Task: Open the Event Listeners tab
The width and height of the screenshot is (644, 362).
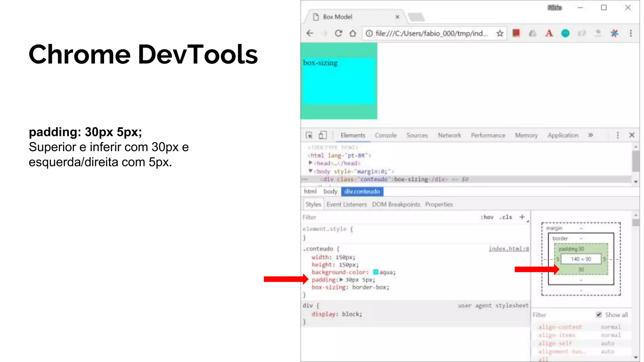Action: [x=347, y=204]
